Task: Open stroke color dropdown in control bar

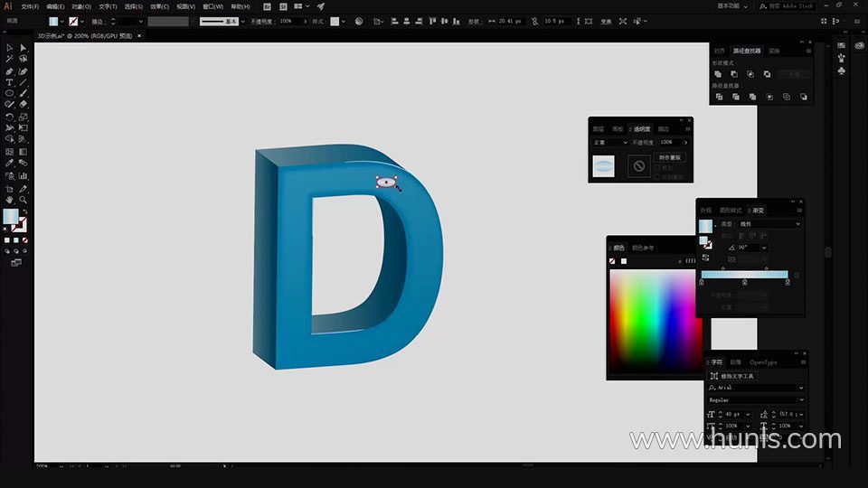Action: pos(82,22)
